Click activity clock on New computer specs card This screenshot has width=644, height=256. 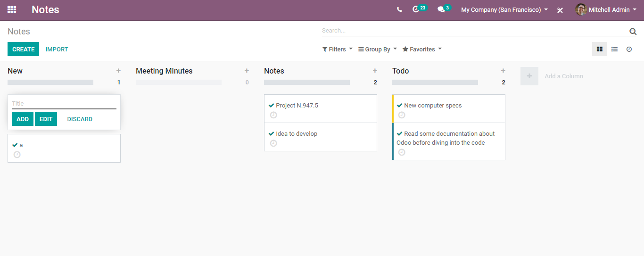(x=402, y=115)
